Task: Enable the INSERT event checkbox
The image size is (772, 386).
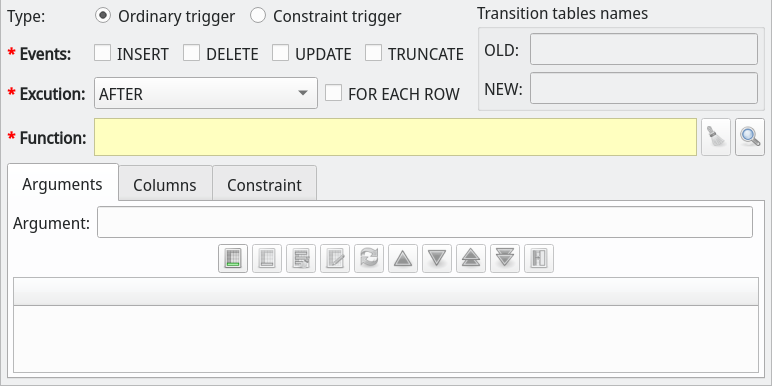Action: coord(102,53)
